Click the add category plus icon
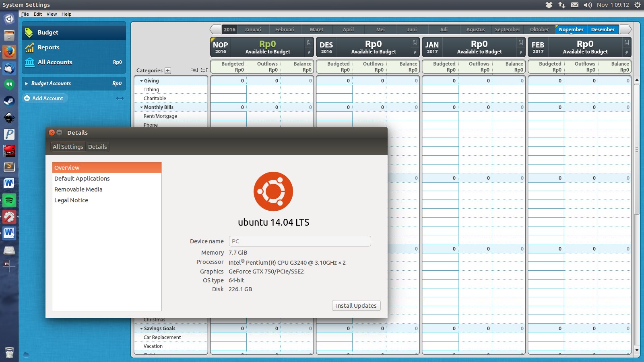The width and height of the screenshot is (644, 362). click(168, 71)
